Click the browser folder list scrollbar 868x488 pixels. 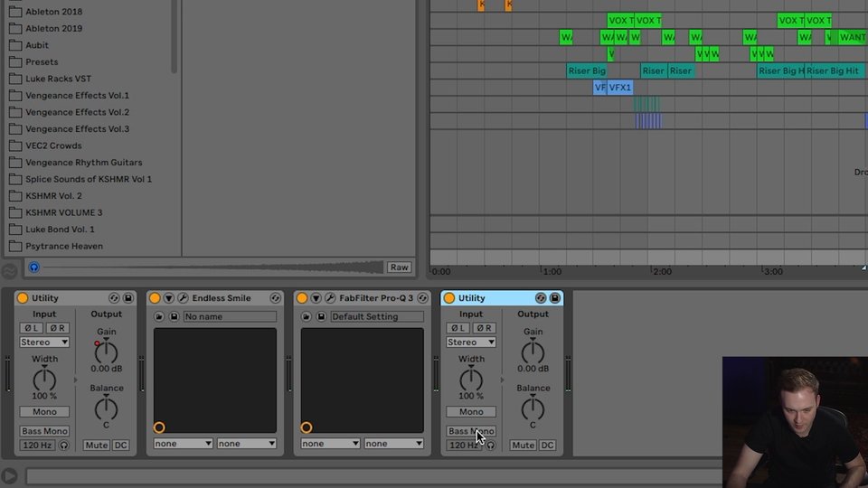174,36
